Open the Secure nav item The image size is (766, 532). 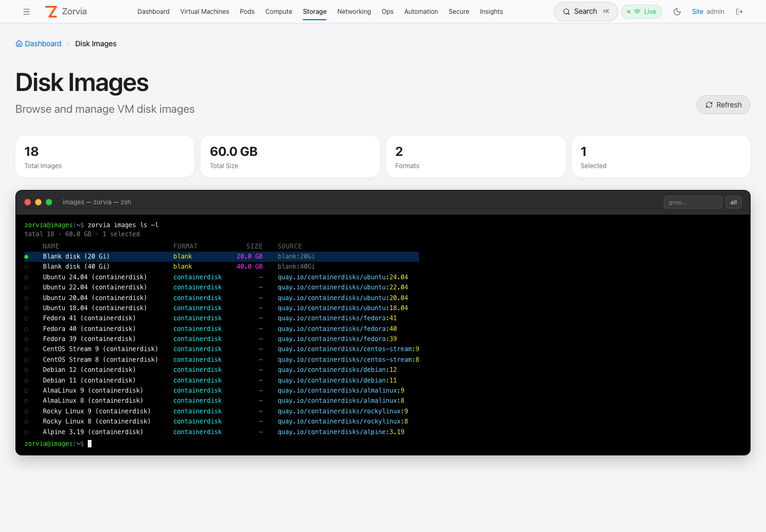click(x=459, y=12)
